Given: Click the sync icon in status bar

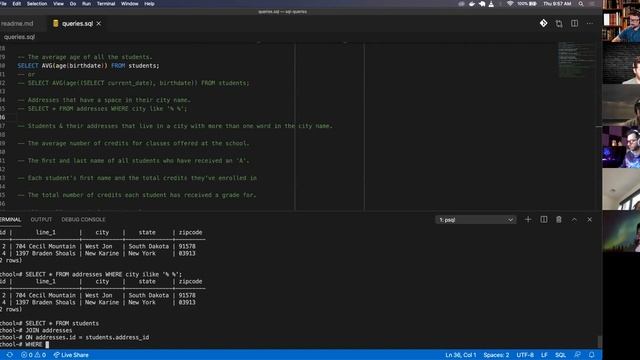Looking at the screenshot, I should [9, 355].
